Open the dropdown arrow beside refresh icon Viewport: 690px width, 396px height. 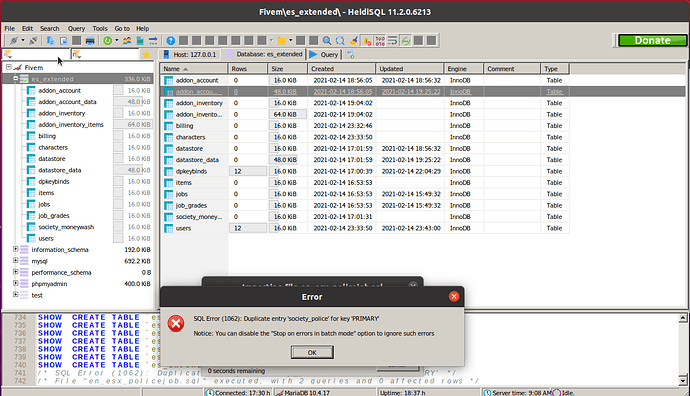click(x=117, y=40)
